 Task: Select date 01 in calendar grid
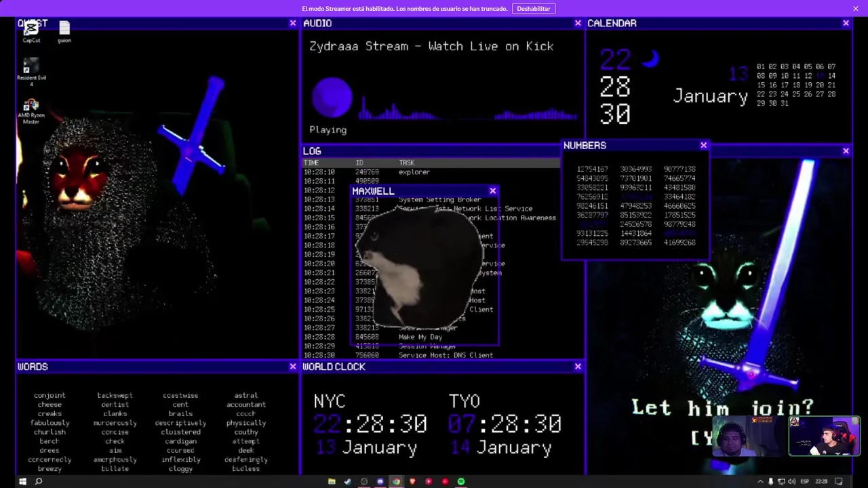click(761, 67)
